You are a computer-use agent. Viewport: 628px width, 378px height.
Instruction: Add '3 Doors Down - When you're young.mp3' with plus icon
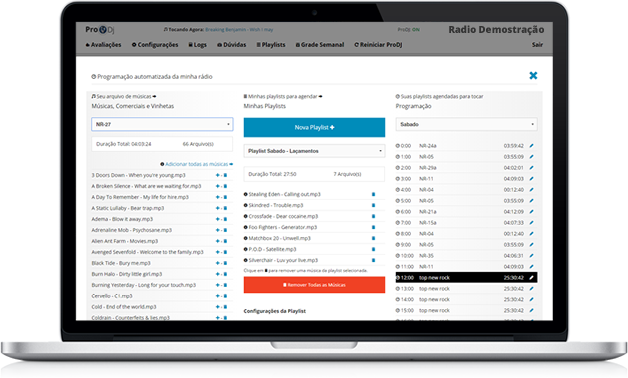point(218,175)
